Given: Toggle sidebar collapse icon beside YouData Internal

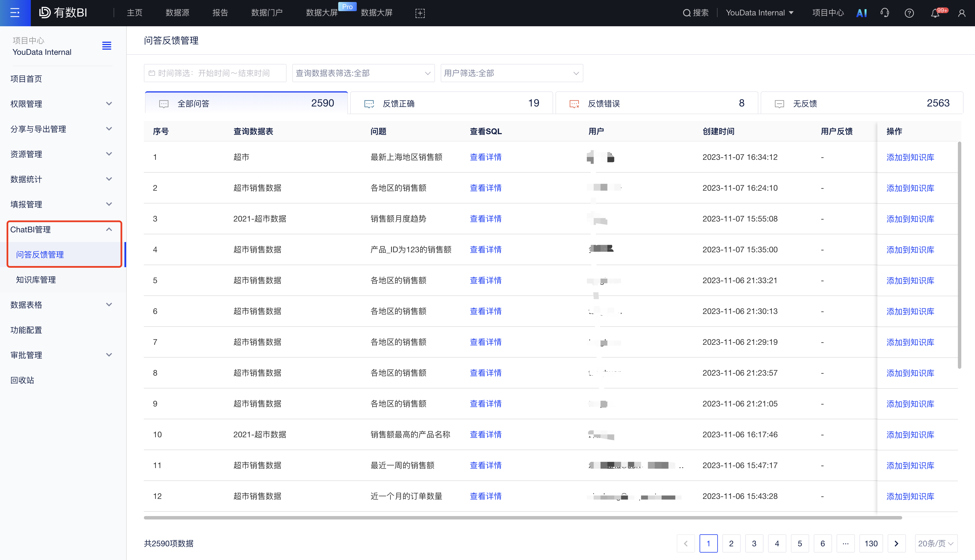Looking at the screenshot, I should (106, 46).
